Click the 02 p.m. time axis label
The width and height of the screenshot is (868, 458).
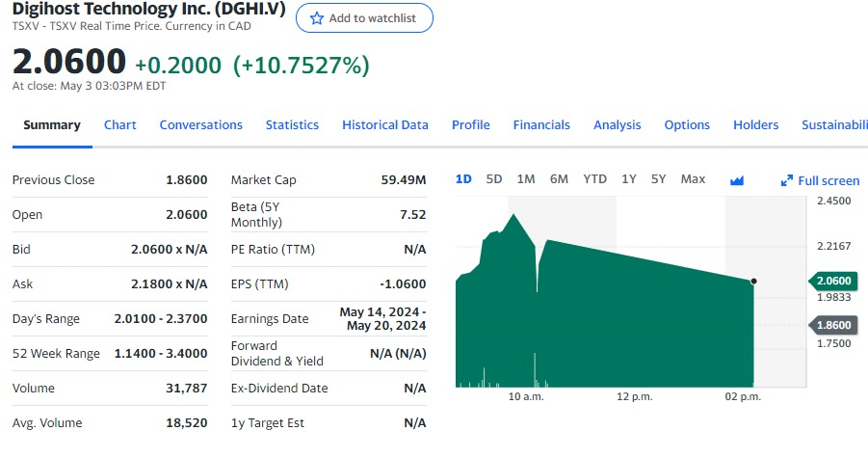(743, 396)
